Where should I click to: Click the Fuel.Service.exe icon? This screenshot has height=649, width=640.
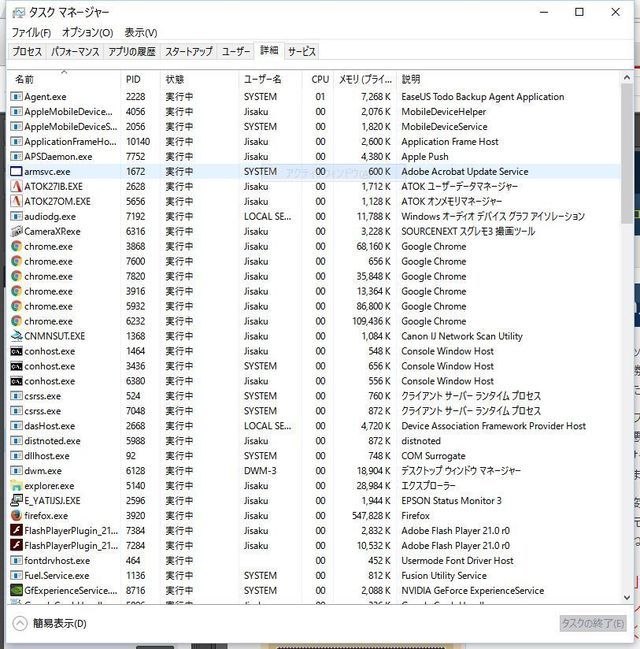pos(16,575)
